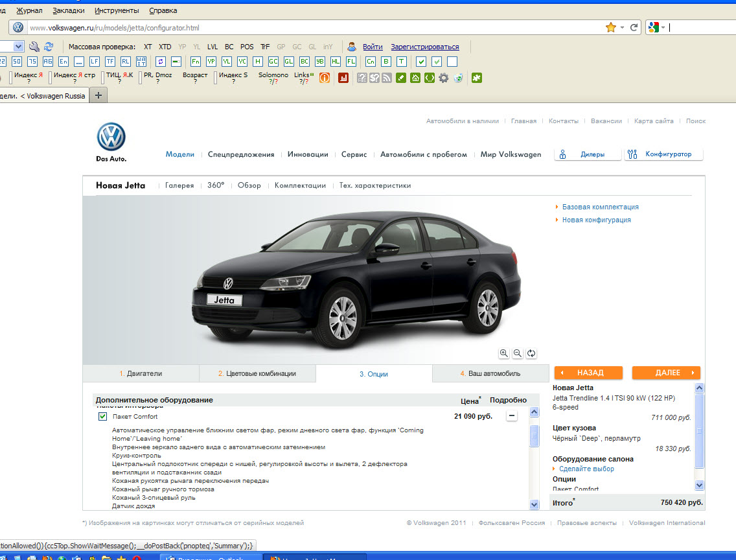The height and width of the screenshot is (560, 736).
Task: Open a new browser tab
Action: [98, 96]
